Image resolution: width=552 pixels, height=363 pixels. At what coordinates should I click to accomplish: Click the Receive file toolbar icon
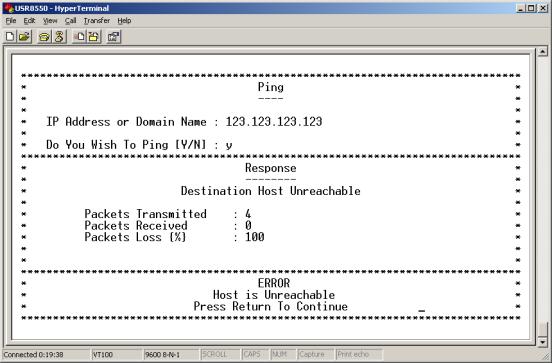point(94,37)
